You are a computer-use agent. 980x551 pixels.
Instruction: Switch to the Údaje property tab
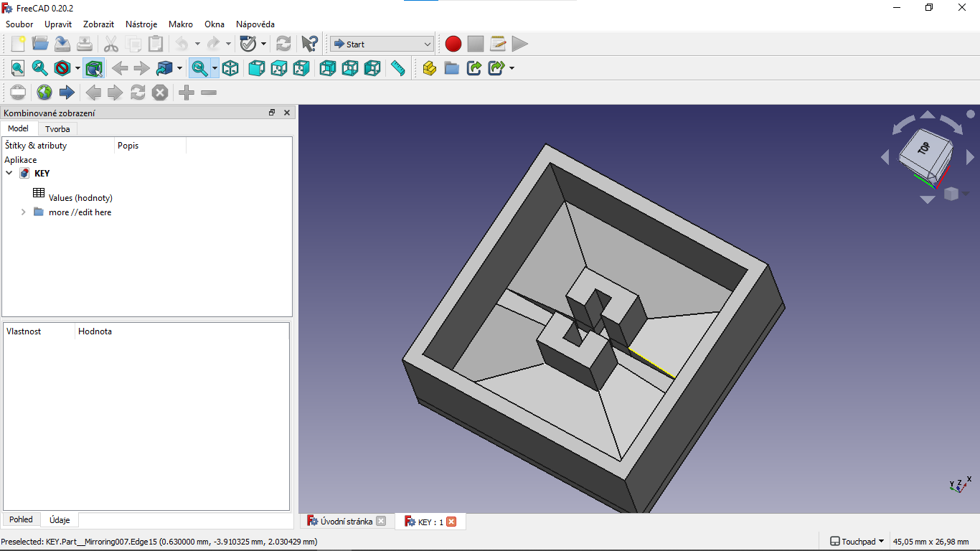pos(59,520)
